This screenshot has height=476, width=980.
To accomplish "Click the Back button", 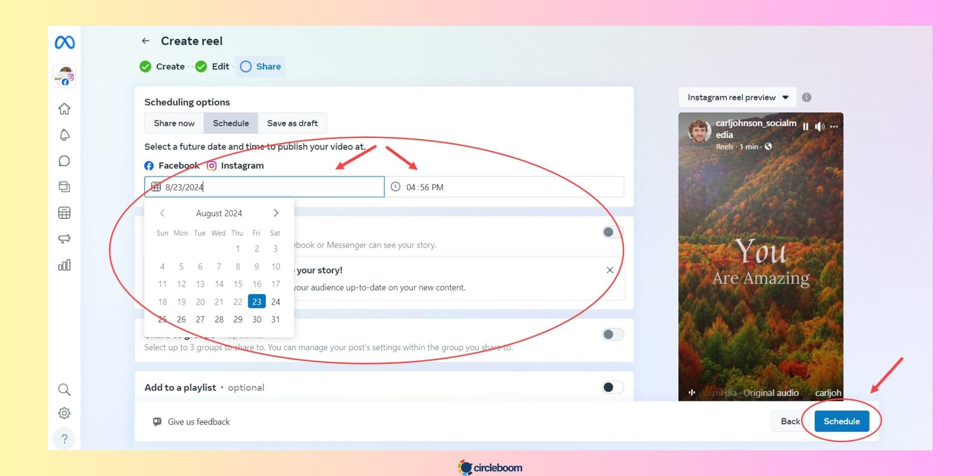I will [790, 421].
